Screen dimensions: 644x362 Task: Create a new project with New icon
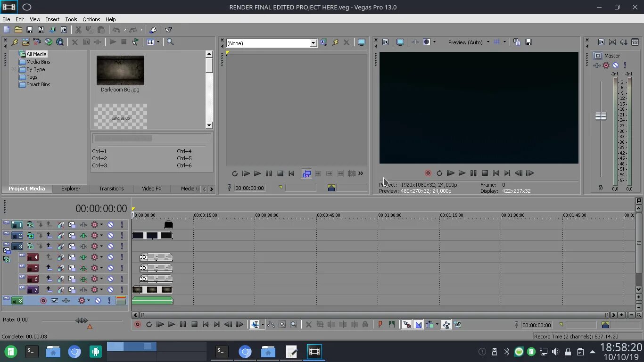click(x=7, y=30)
